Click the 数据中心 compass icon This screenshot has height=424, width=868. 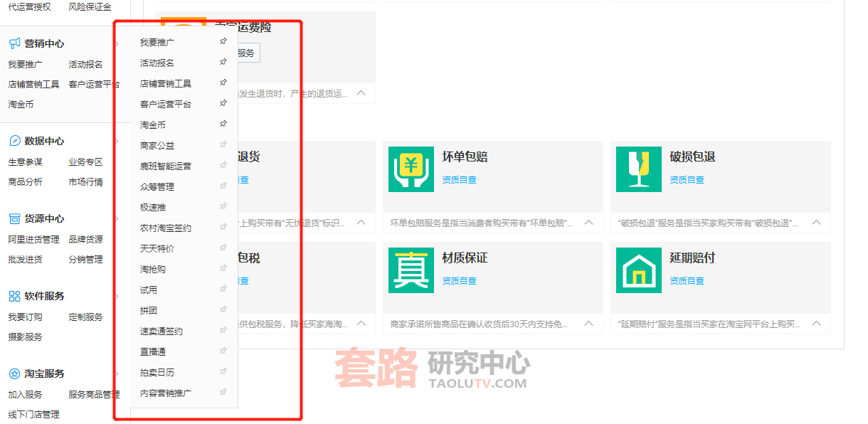[x=14, y=141]
